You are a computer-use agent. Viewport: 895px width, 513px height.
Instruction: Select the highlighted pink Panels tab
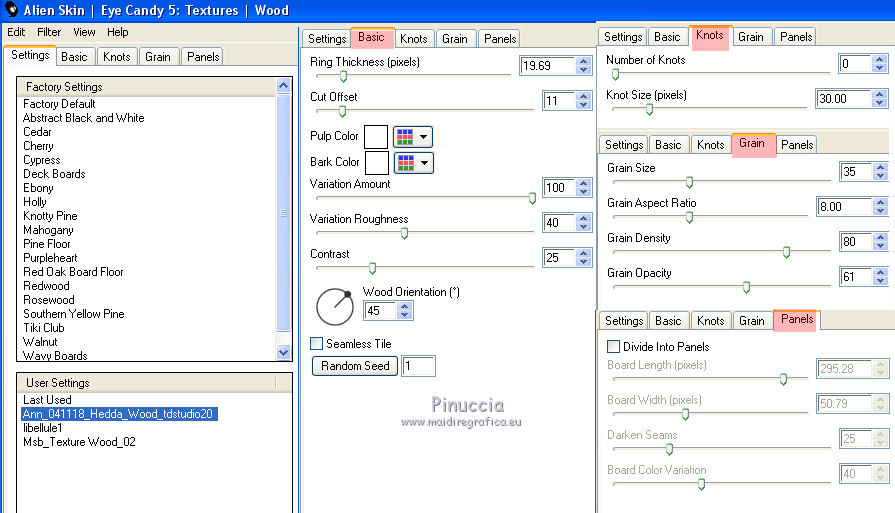click(797, 319)
